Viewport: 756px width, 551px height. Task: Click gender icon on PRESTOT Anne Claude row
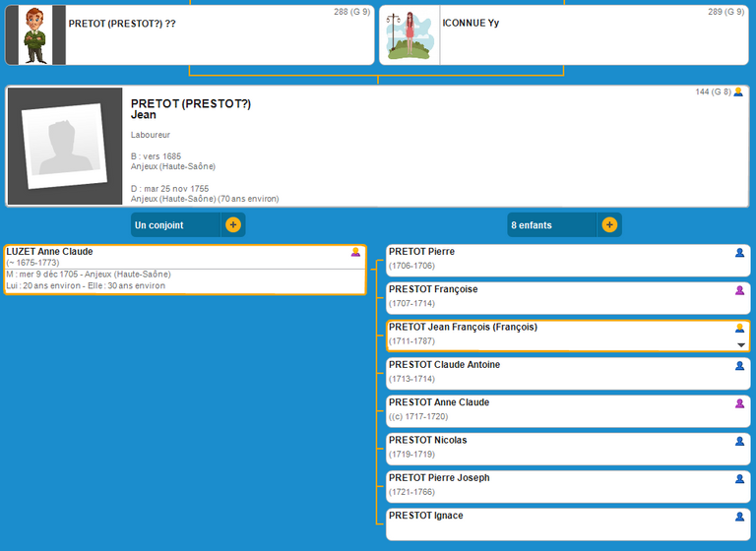click(x=739, y=403)
